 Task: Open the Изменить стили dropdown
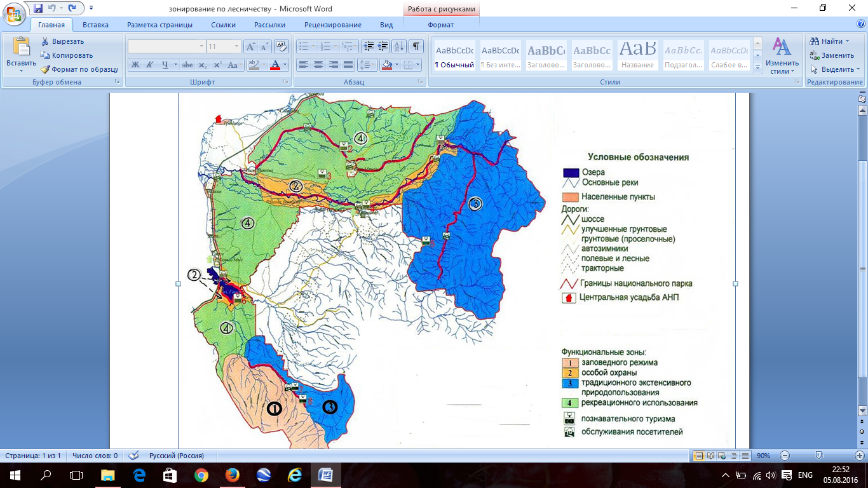click(x=782, y=56)
